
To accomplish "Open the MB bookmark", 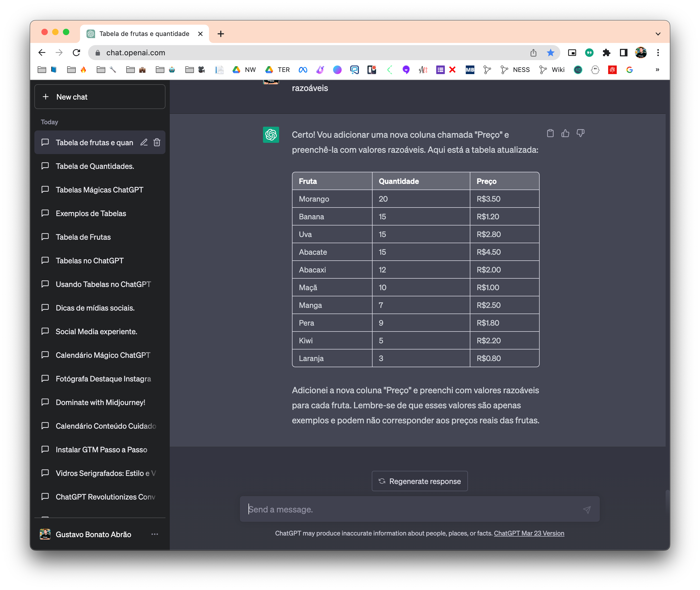I will pos(470,70).
